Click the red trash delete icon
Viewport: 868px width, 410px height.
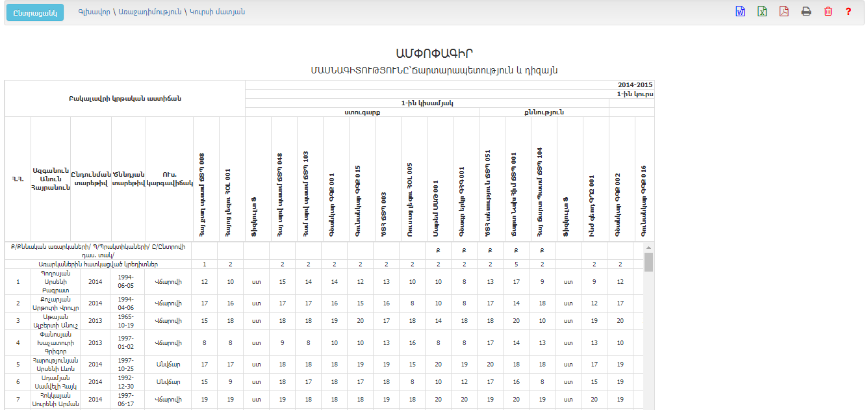[828, 12]
